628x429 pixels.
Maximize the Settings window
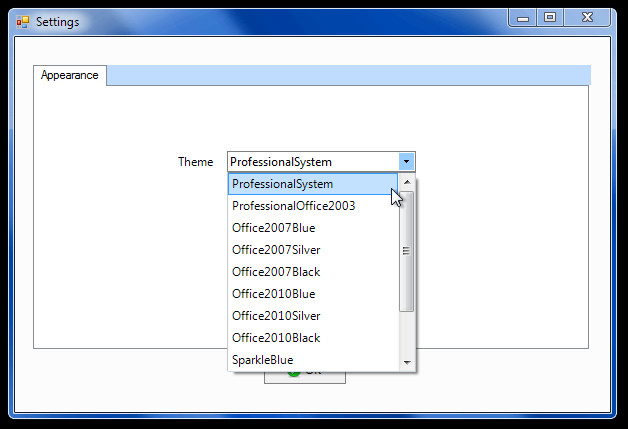[x=550, y=18]
